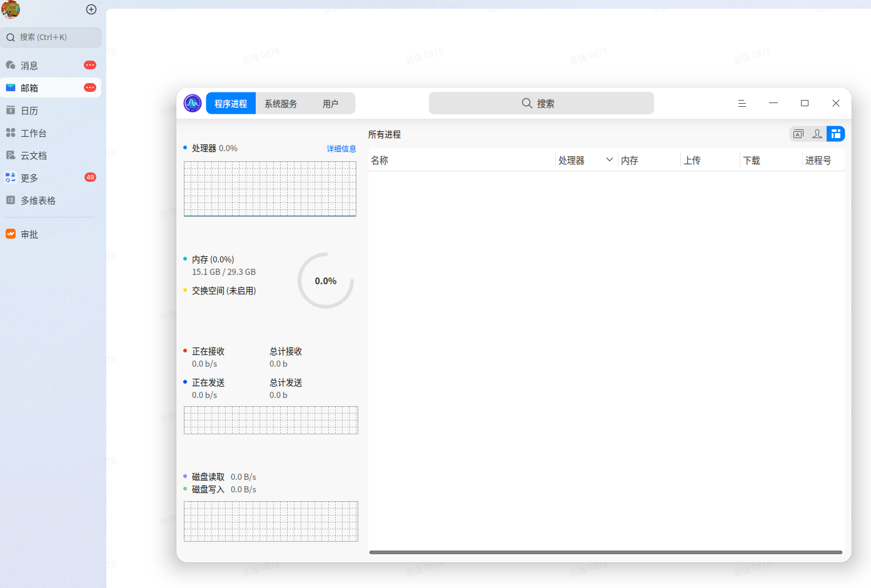Open 日历 in the sidebar

(51, 111)
